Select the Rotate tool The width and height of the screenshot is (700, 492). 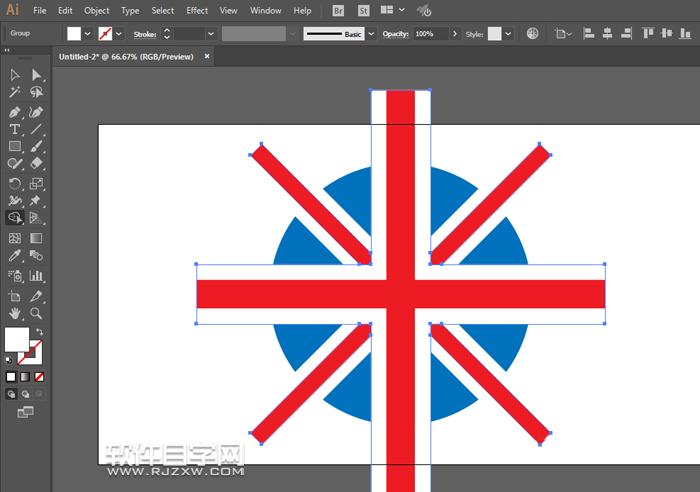click(15, 183)
